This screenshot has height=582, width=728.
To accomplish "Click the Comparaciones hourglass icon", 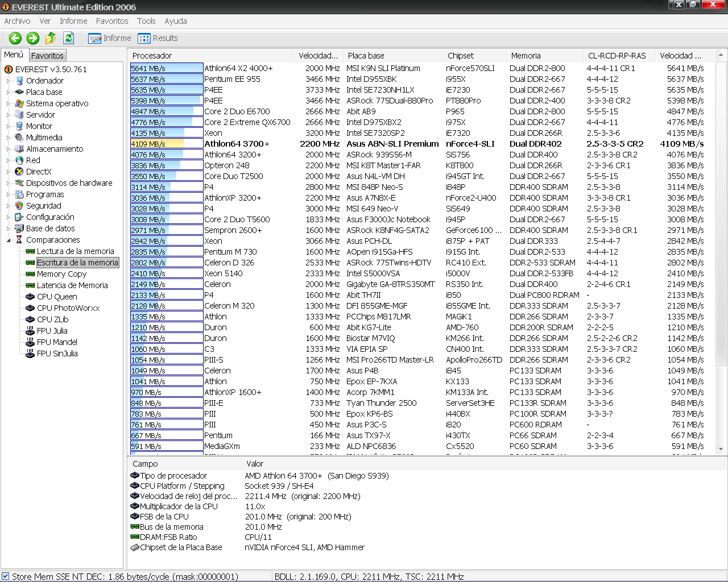I will click(x=19, y=240).
